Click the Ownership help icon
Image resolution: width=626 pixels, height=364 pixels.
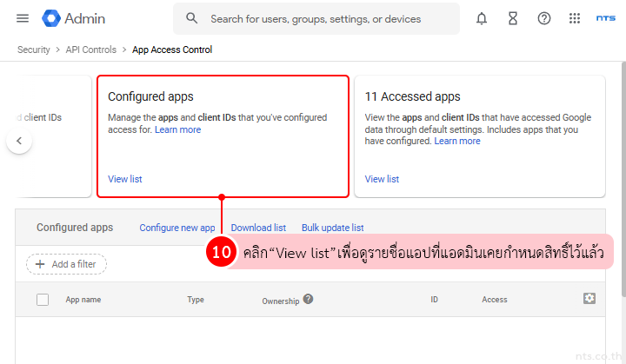pos(308,300)
